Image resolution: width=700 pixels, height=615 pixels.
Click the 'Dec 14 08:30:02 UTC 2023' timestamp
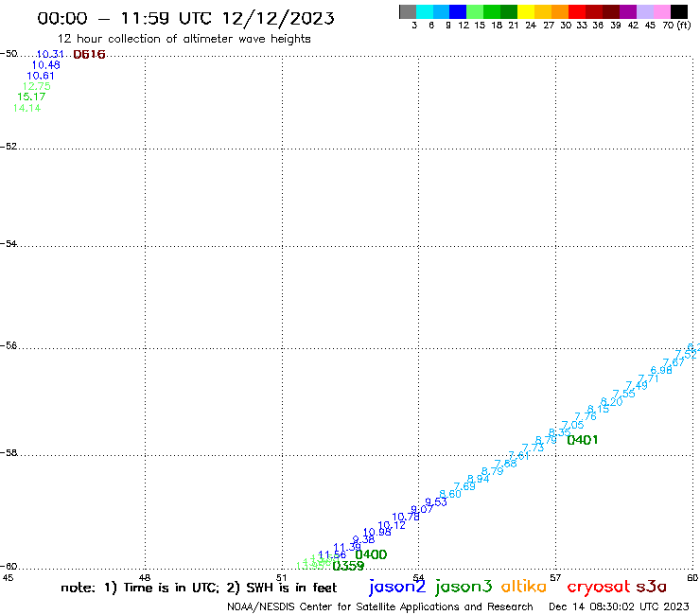pyautogui.click(x=619, y=606)
